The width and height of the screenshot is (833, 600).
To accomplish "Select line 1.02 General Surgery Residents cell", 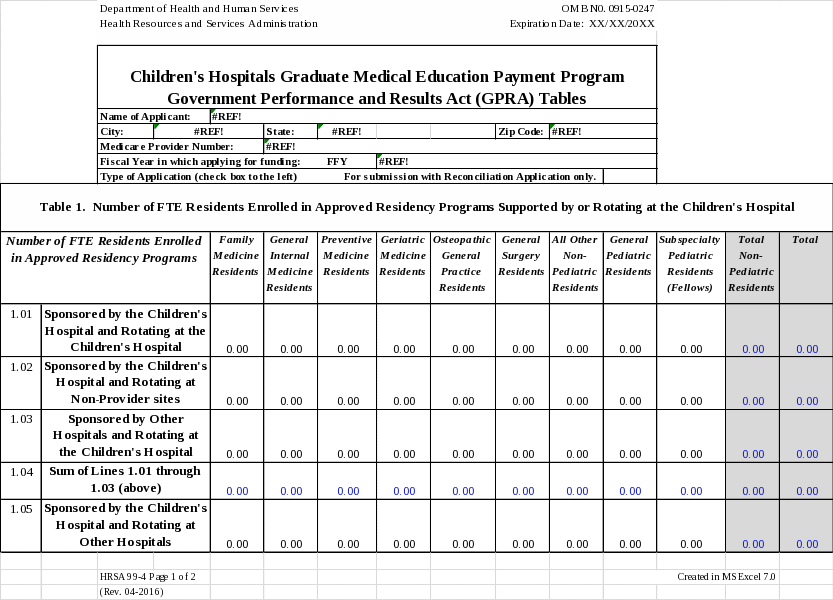I will pyautogui.click(x=522, y=383).
